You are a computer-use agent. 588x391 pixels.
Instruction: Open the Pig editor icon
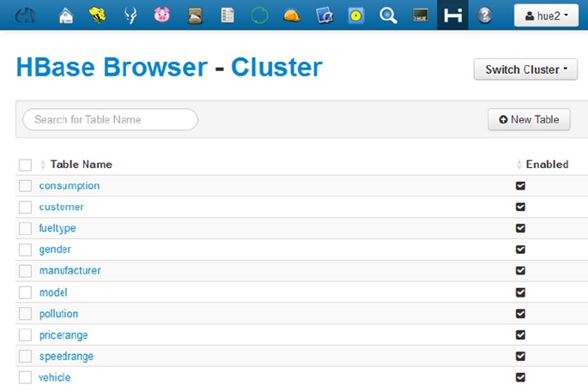point(162,15)
